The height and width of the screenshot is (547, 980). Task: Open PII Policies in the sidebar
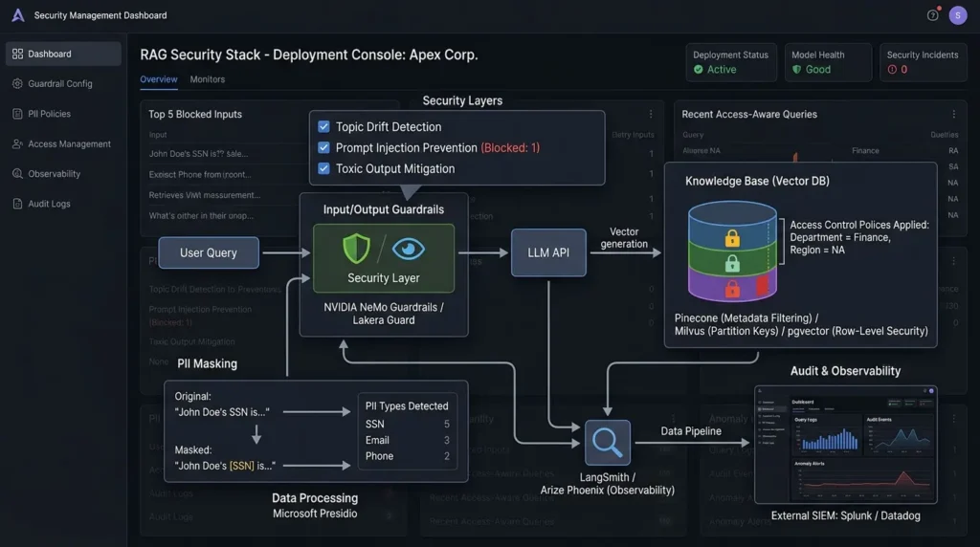tap(63, 114)
